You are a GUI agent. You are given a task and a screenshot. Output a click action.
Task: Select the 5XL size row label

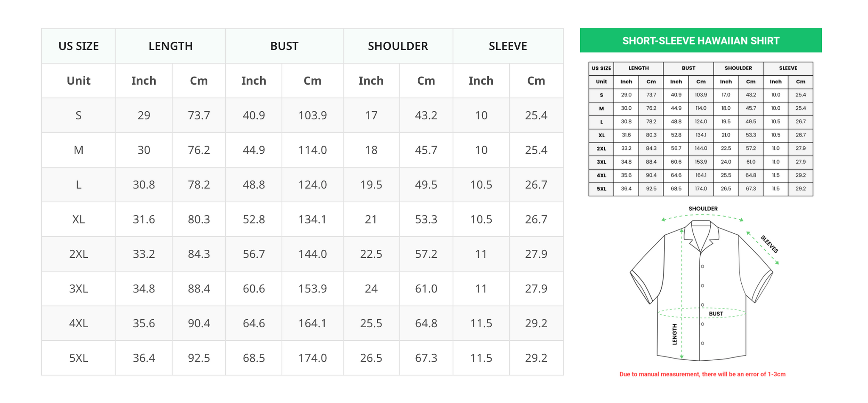[x=78, y=358]
